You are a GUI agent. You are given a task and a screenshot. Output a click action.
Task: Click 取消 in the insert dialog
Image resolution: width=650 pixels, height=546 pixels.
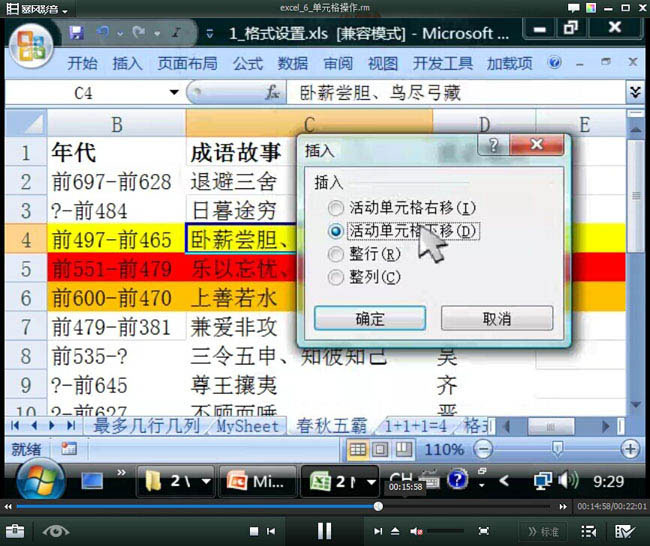pos(497,318)
